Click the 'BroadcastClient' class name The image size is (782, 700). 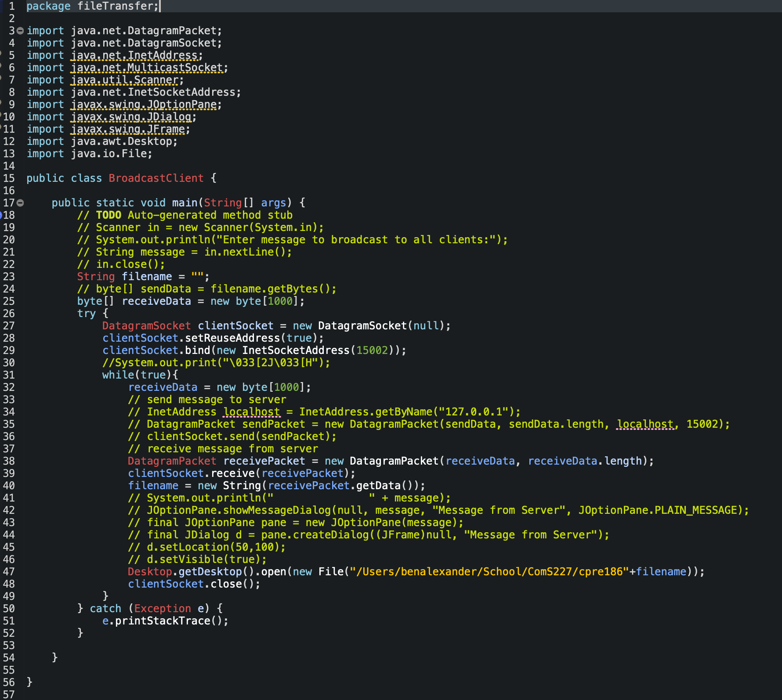[156, 178]
